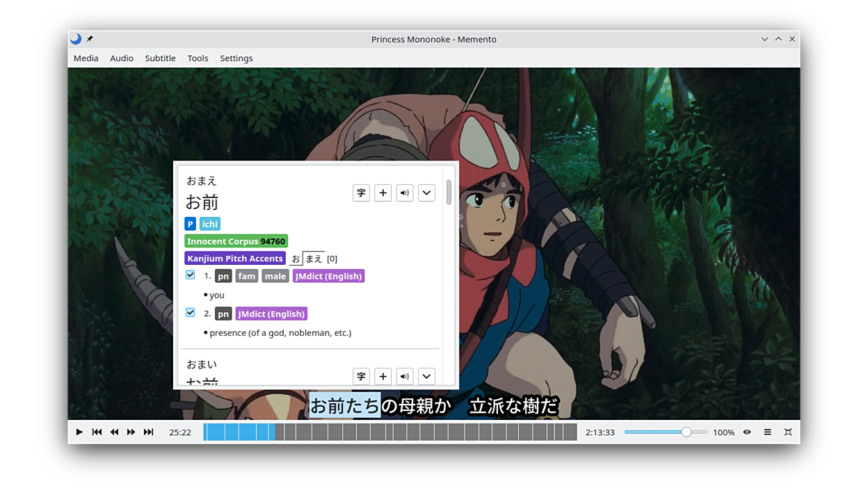Add the おまえ term to Anki
Viewport: 868px width, 488px height.
coord(383,193)
